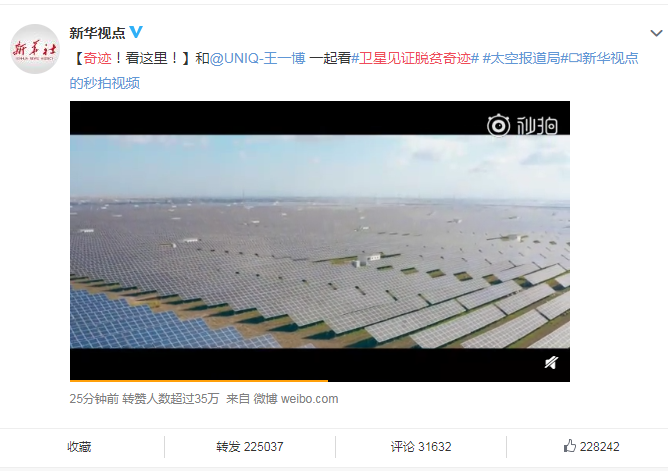668x471 pixels.
Task: Click the small video icon before 新华视点
Action: pos(575,58)
